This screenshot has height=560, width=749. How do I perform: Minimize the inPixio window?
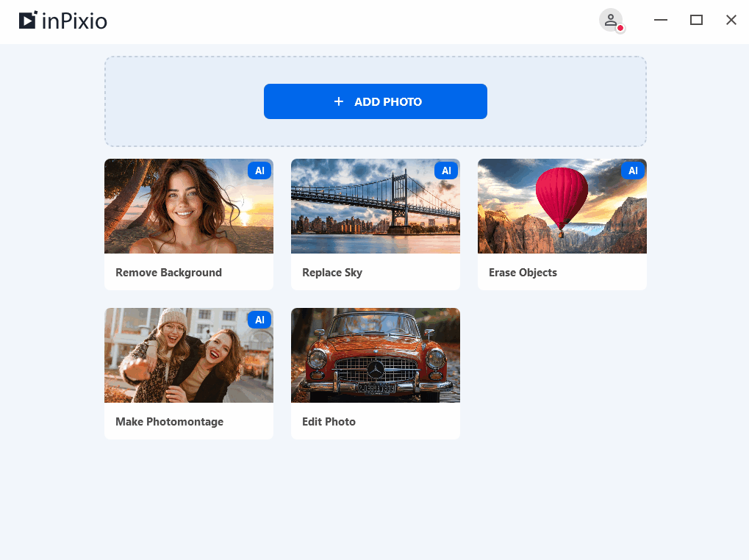pyautogui.click(x=661, y=20)
